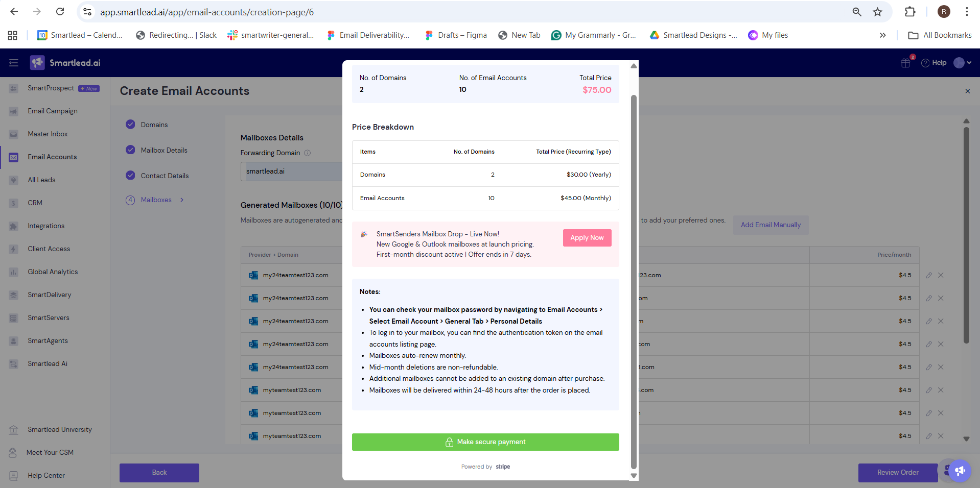The image size is (980, 488).
Task: Click the Forwarding Domain input field
Action: (x=292, y=172)
